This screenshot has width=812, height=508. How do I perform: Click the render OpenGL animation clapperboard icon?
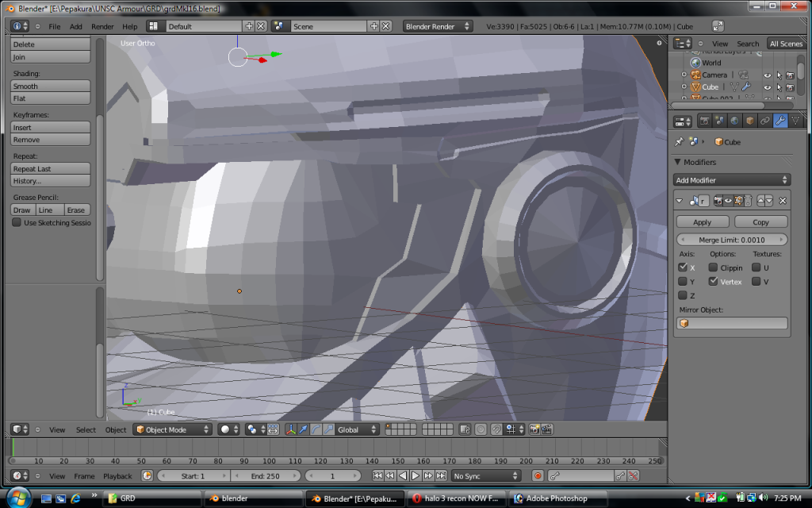click(x=547, y=429)
